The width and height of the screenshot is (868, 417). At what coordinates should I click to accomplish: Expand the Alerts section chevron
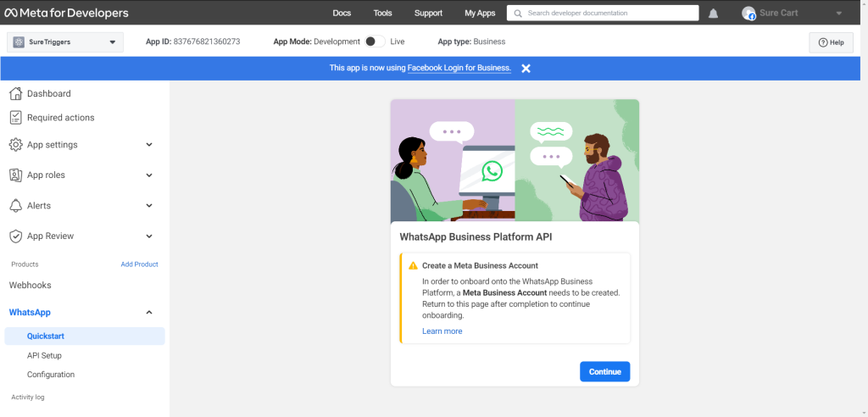point(149,205)
